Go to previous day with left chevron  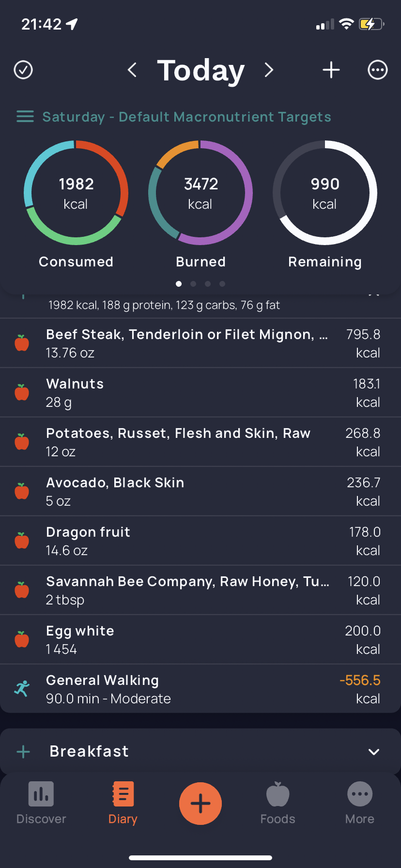(132, 70)
